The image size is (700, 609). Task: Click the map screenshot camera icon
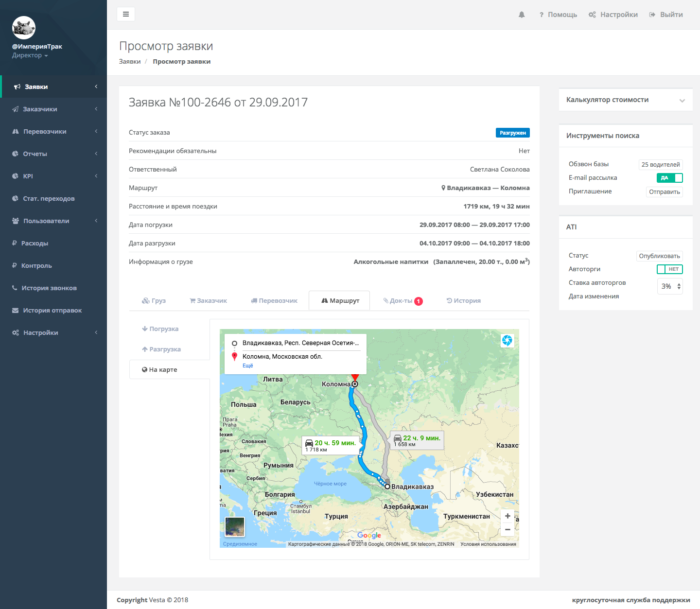[x=507, y=341]
